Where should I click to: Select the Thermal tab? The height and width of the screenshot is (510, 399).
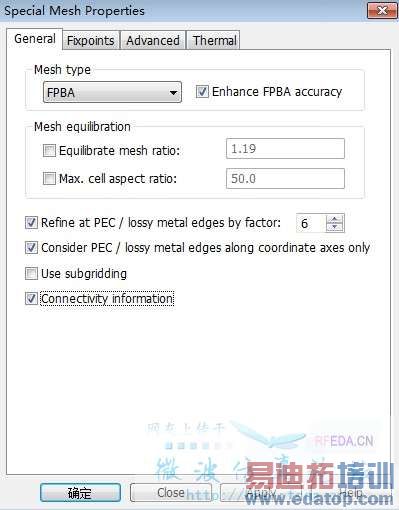tap(215, 40)
